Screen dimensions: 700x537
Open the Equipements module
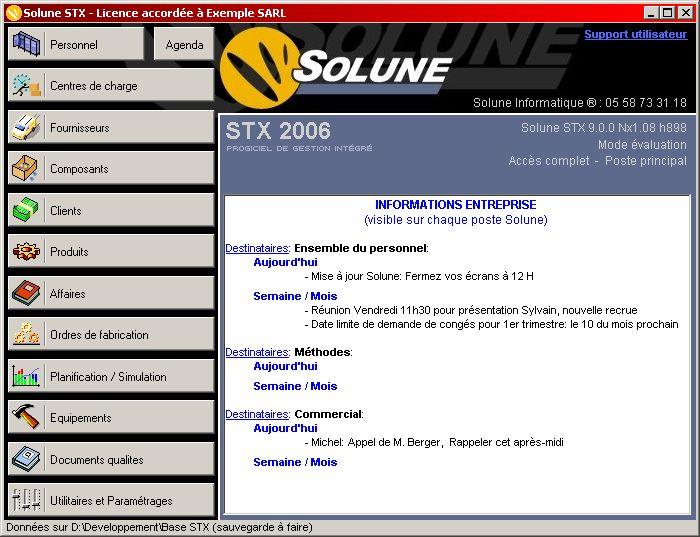tap(111, 417)
